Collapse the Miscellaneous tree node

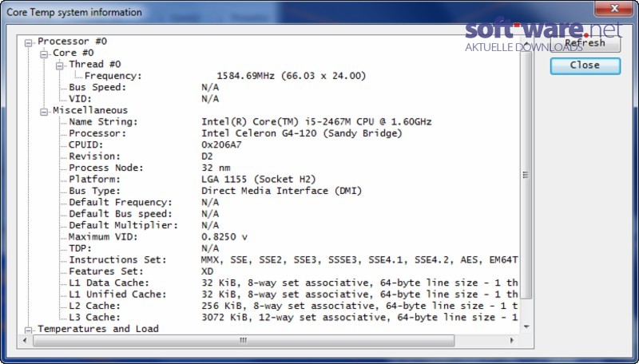[x=44, y=111]
